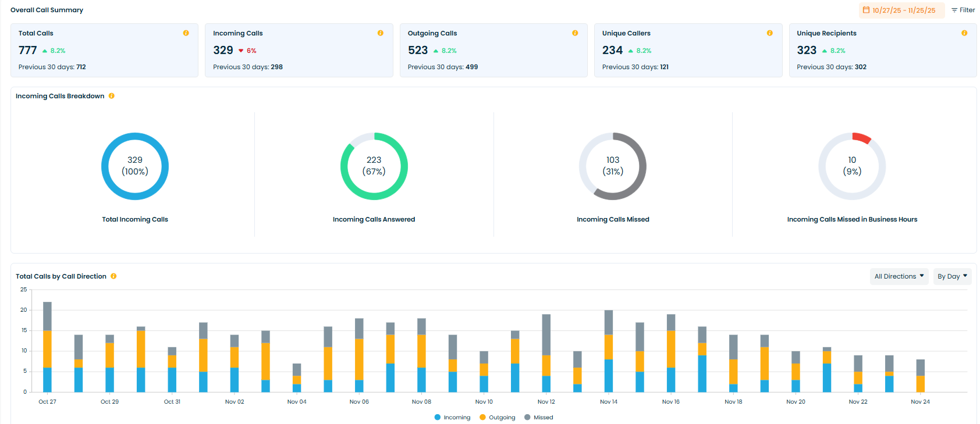Click info icon on Incoming Calls card

point(381,33)
